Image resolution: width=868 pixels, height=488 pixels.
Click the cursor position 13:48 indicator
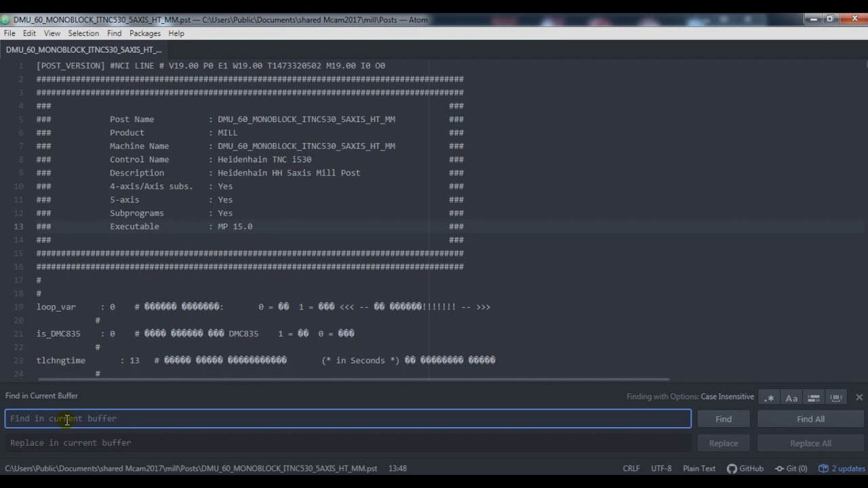coord(397,468)
